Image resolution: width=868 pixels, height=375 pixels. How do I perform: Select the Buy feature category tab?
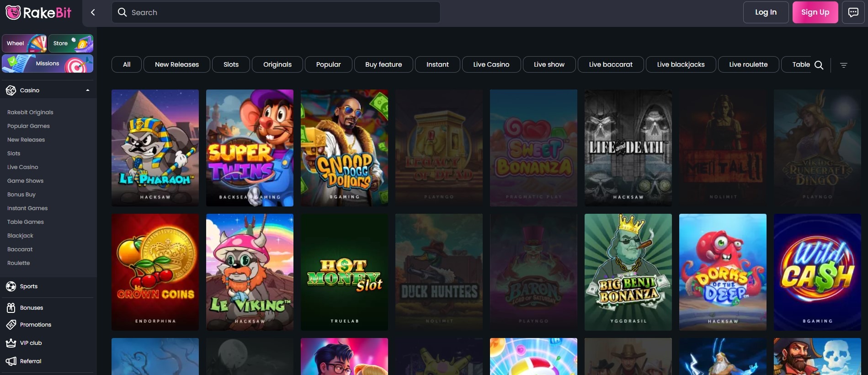pos(383,64)
